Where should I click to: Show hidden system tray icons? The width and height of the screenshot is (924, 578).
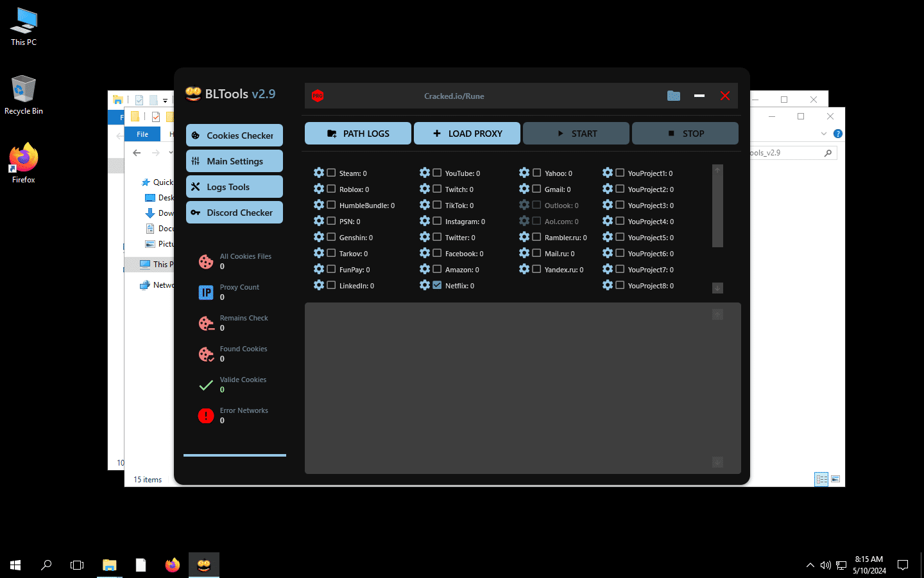[x=810, y=565]
